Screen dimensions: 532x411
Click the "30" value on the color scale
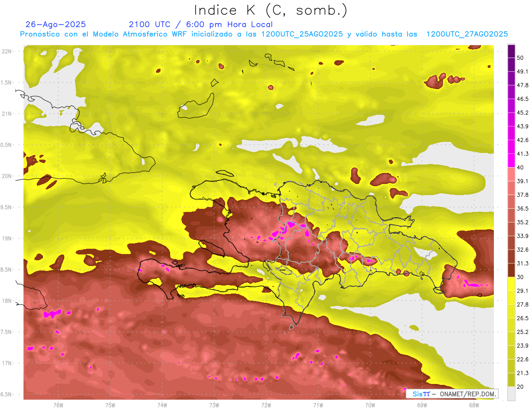pyautogui.click(x=520, y=277)
